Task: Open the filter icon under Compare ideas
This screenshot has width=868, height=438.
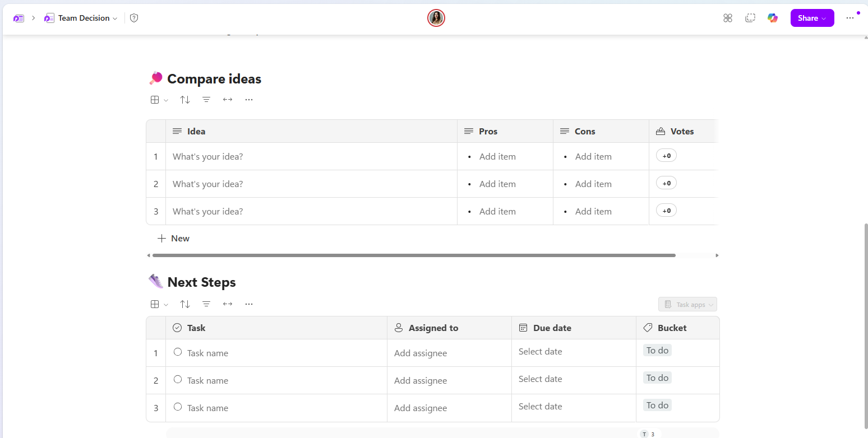Action: click(206, 99)
